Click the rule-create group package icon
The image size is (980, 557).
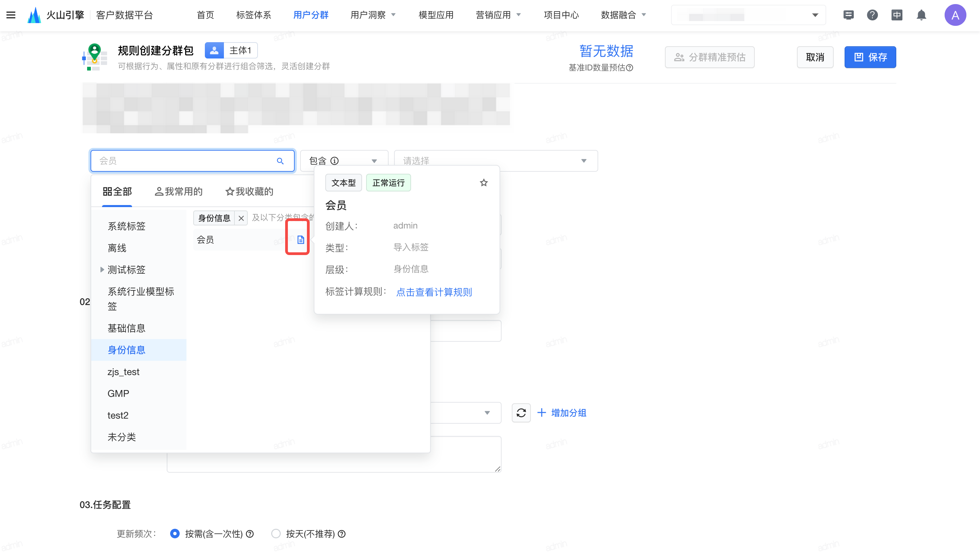[95, 56]
